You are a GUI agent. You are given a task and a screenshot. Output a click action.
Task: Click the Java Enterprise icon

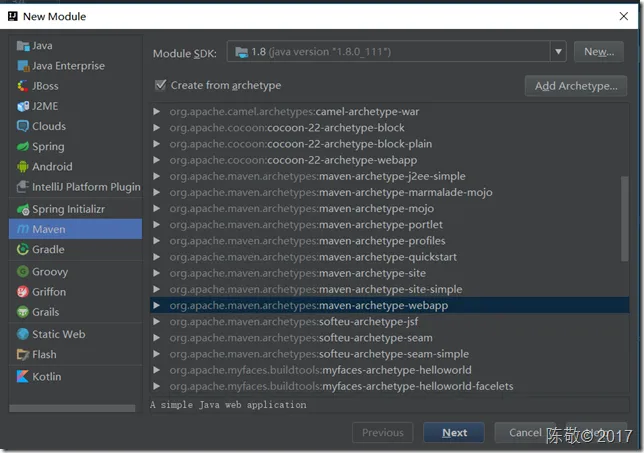(23, 66)
